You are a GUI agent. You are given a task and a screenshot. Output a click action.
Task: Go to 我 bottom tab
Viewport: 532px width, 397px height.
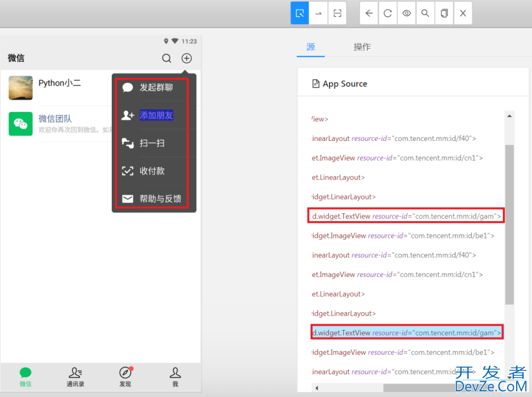pyautogui.click(x=175, y=377)
